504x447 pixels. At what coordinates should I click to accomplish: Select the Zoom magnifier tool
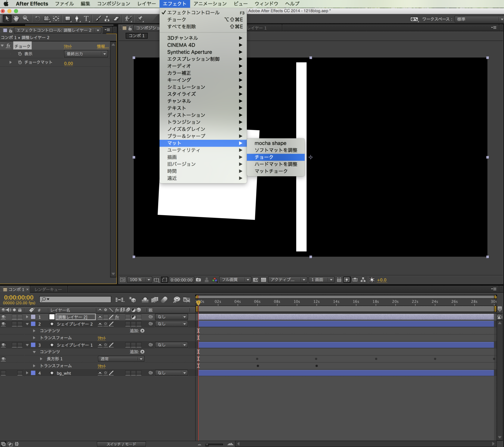[25, 19]
